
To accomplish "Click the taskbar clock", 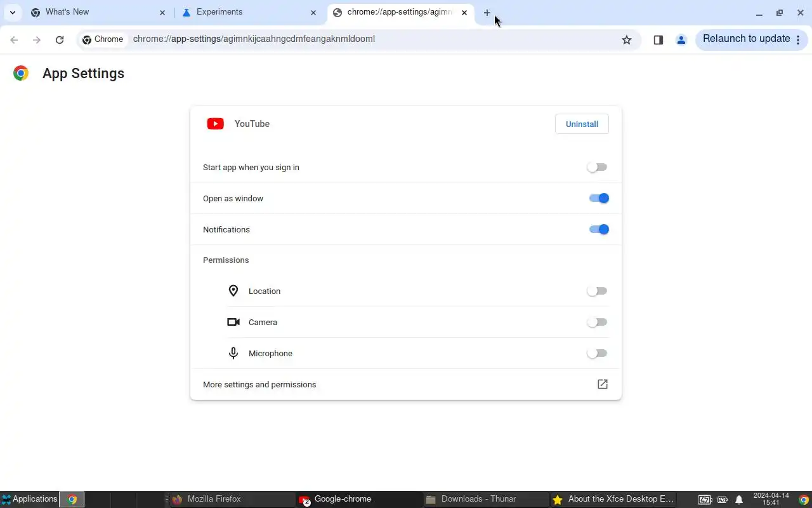I will coord(771,500).
